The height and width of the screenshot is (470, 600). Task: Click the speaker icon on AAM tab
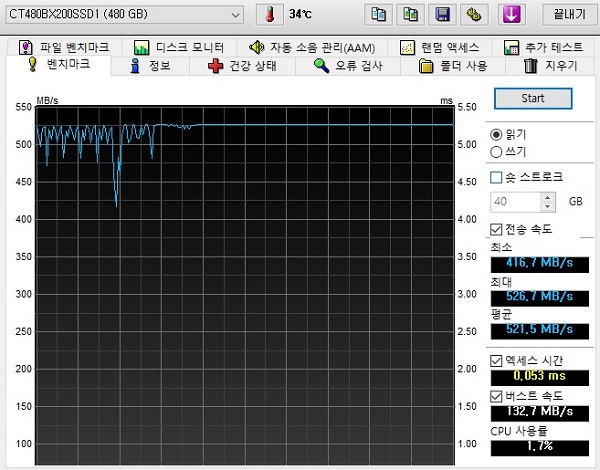pos(257,47)
